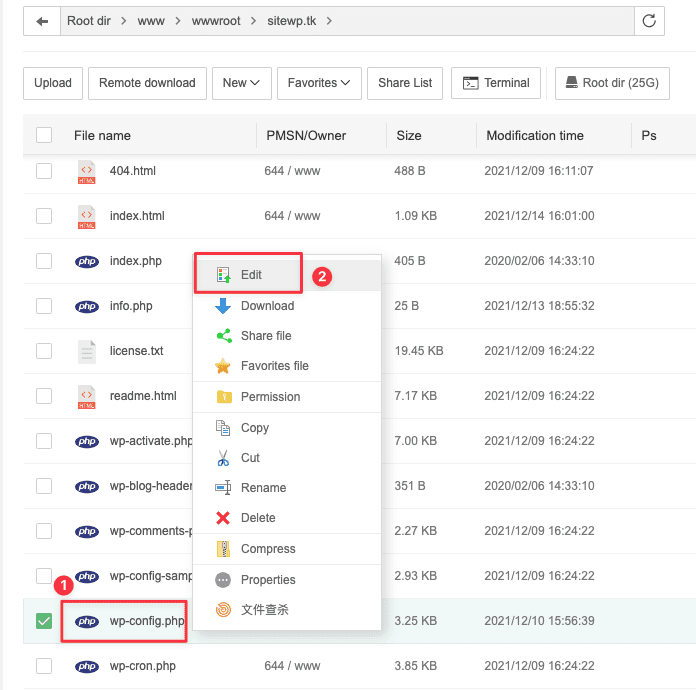
Task: Click the readme.html file icon
Action: tap(87, 397)
